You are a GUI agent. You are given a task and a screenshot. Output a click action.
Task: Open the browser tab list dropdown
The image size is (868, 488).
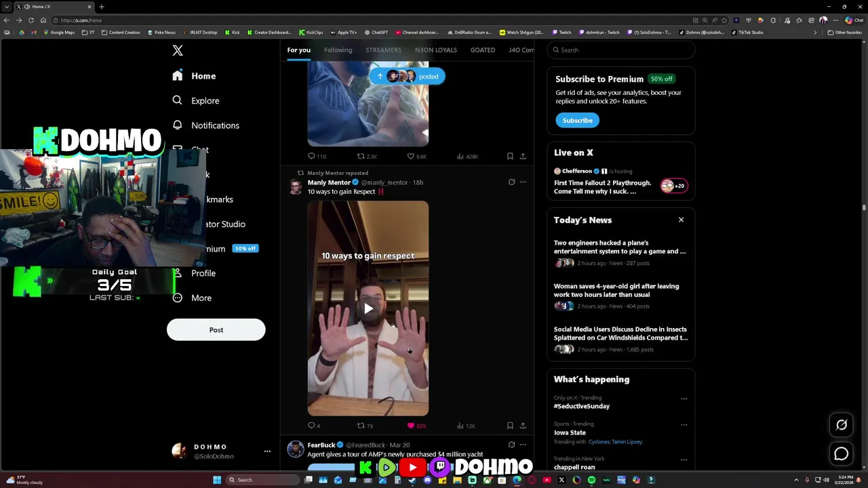click(6, 7)
